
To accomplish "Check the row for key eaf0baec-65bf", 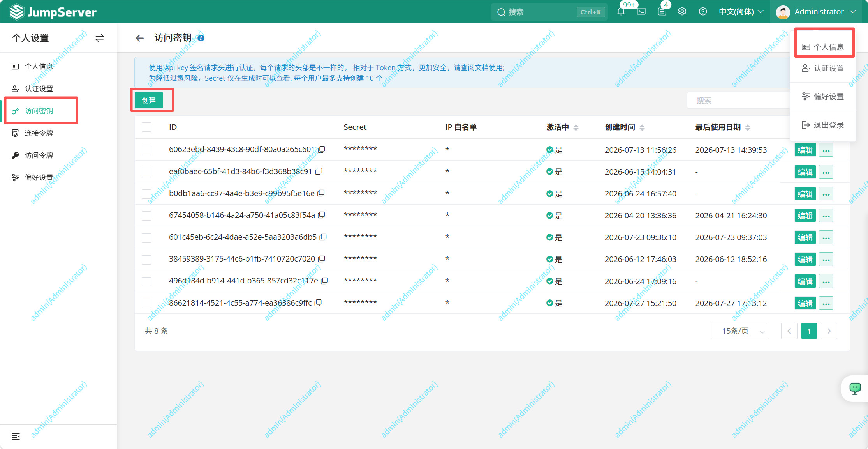I will [x=146, y=172].
